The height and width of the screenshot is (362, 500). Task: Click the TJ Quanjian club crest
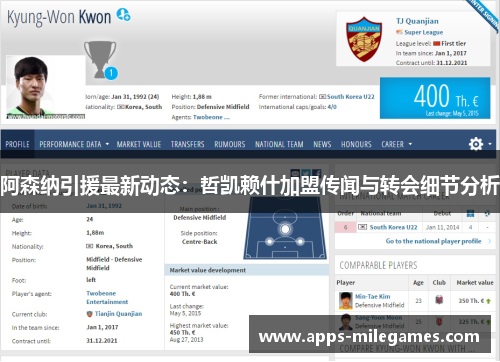[364, 39]
